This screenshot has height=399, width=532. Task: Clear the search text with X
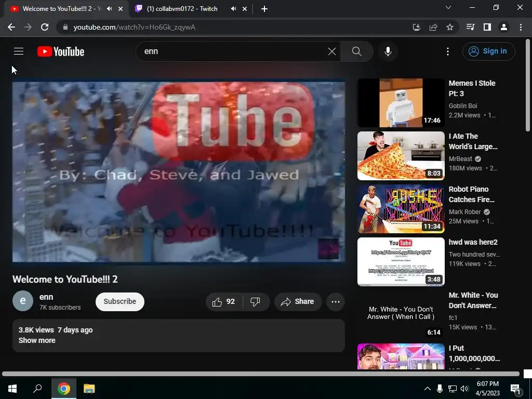click(x=332, y=51)
